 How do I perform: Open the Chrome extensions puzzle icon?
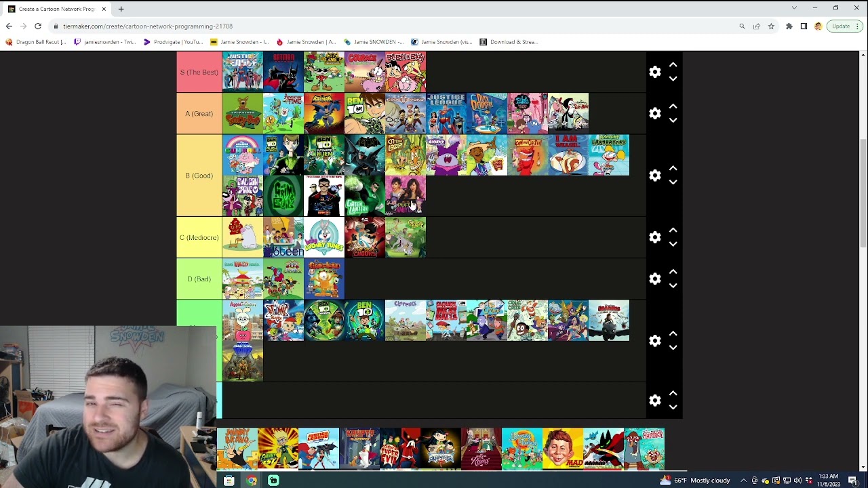click(789, 26)
